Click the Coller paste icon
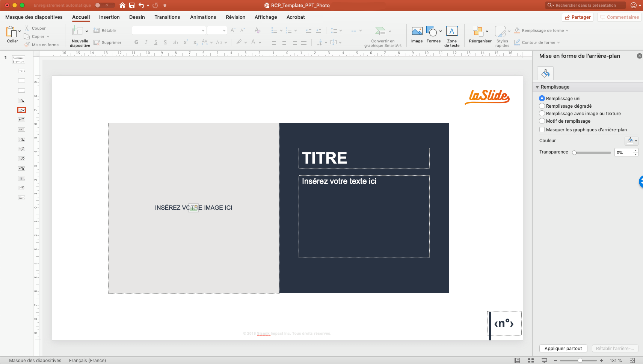This screenshot has height=364, width=643. [x=11, y=32]
